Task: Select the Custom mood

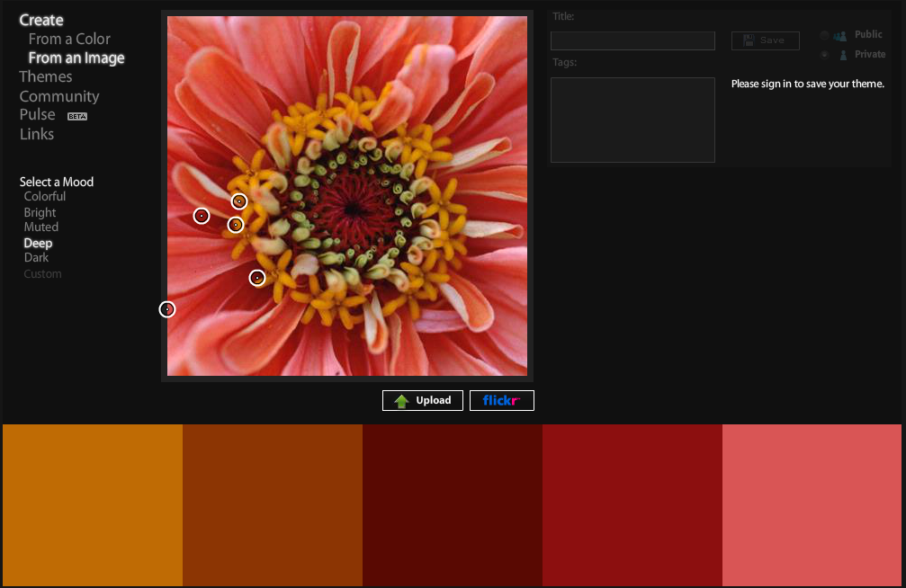Action: point(42,274)
